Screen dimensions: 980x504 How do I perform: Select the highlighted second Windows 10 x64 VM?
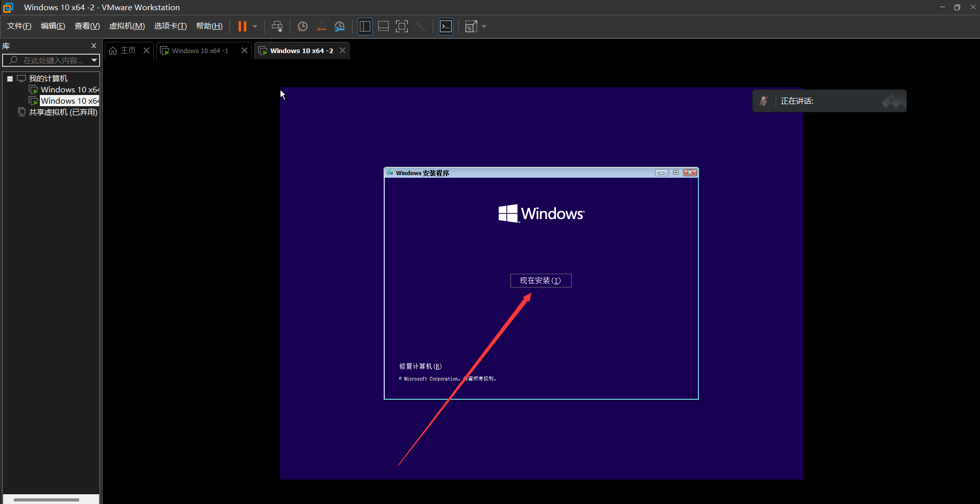[69, 101]
